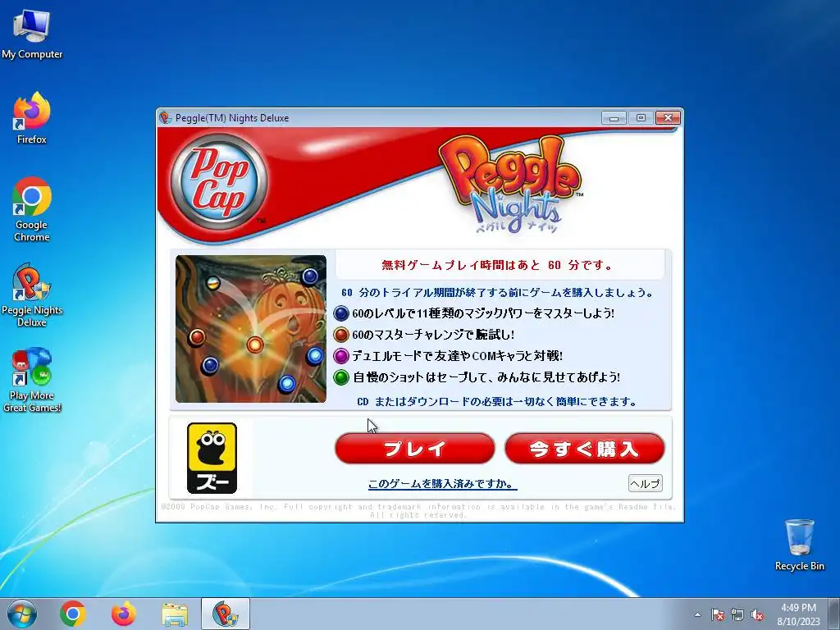Click the Peggle Nights taskbar button
The width and height of the screenshot is (840, 630).
coord(226,614)
